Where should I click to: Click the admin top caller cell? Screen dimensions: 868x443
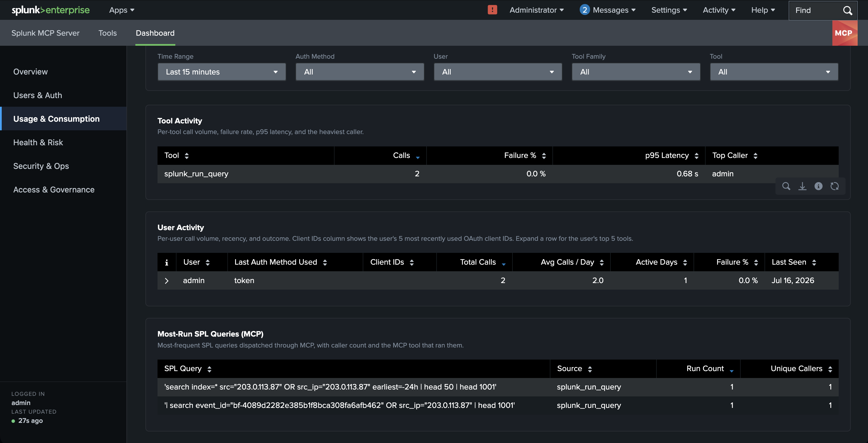click(x=723, y=174)
